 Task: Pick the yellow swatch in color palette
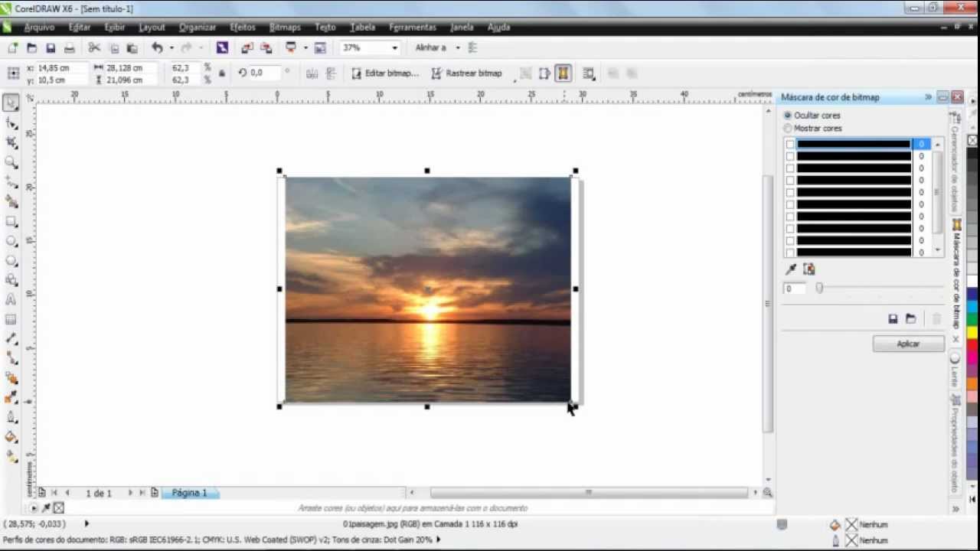pyautogui.click(x=972, y=332)
